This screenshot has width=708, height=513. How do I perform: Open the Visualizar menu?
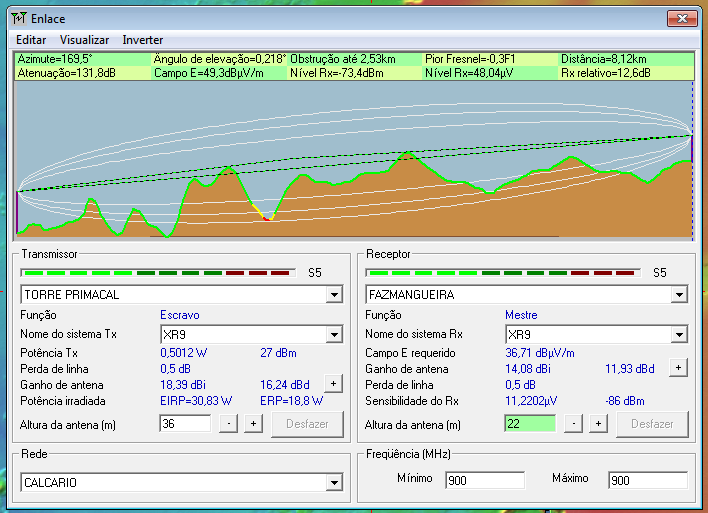tap(84, 40)
